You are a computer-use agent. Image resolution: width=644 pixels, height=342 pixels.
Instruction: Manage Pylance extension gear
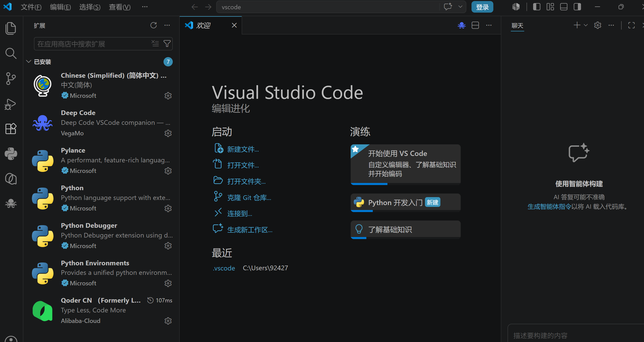point(168,171)
